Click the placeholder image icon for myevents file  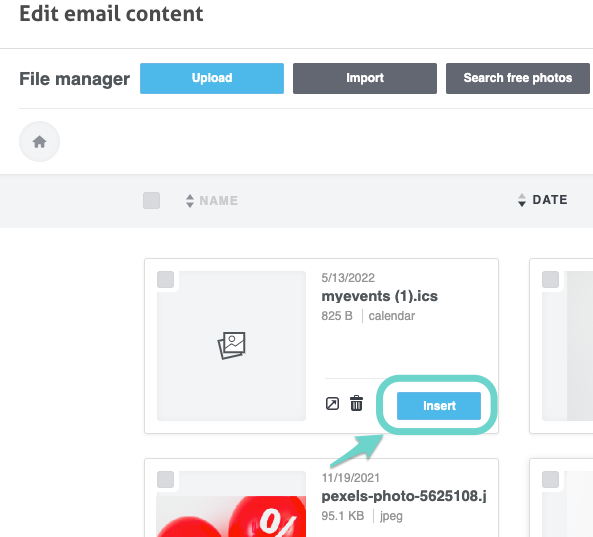tap(231, 345)
